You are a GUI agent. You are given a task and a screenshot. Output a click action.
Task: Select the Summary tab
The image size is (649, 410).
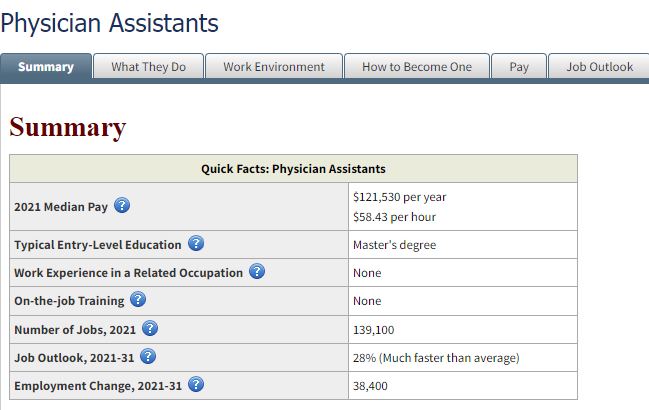click(x=46, y=66)
